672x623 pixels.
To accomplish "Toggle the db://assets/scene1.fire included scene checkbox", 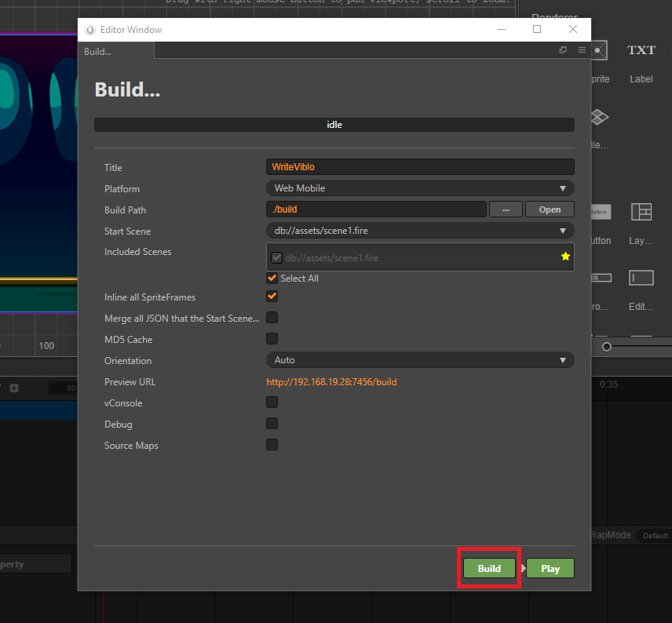I will 276,257.
